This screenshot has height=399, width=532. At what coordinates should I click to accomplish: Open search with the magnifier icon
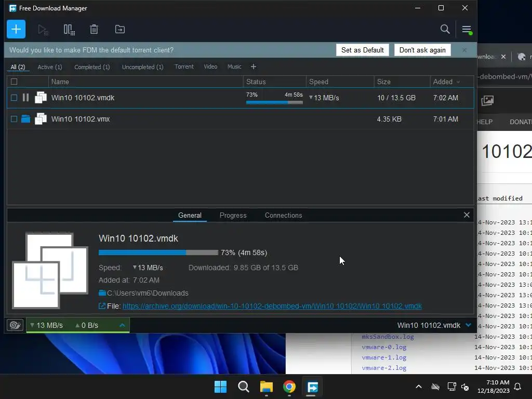pos(445,29)
